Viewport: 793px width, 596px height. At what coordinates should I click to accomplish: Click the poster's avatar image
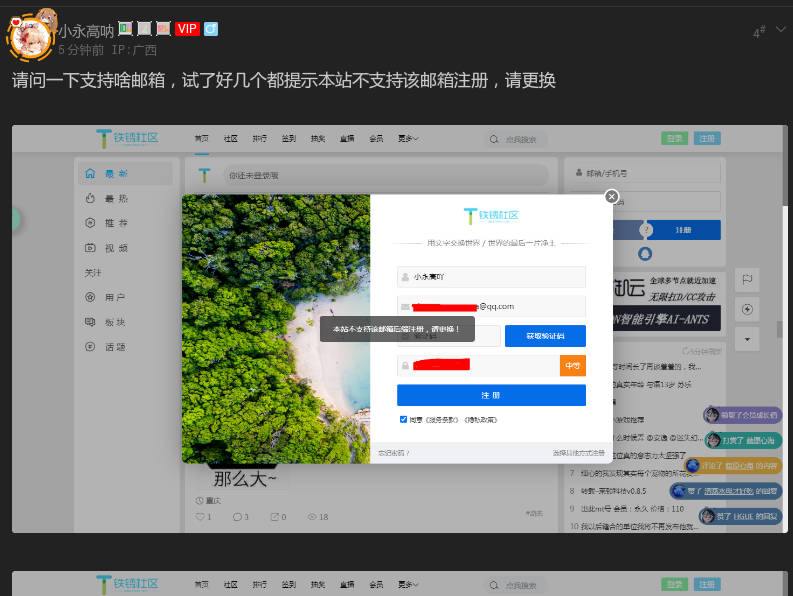pos(30,34)
